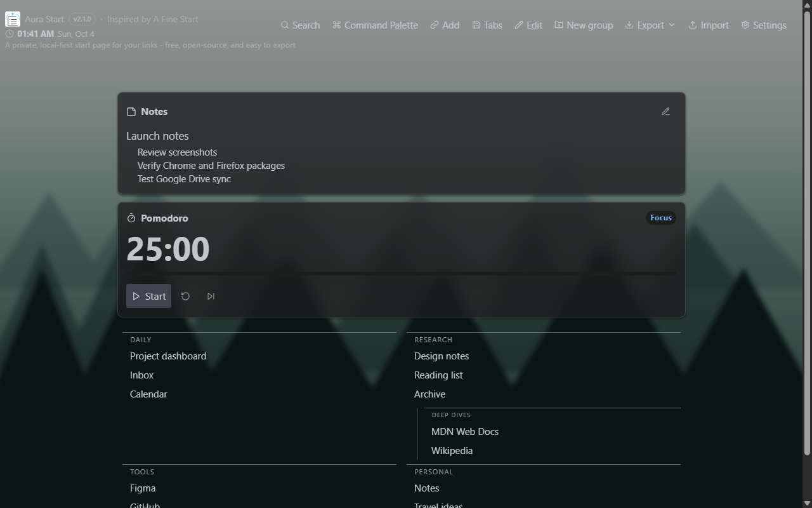
Task: Expand the Export dropdown
Action: point(650,25)
